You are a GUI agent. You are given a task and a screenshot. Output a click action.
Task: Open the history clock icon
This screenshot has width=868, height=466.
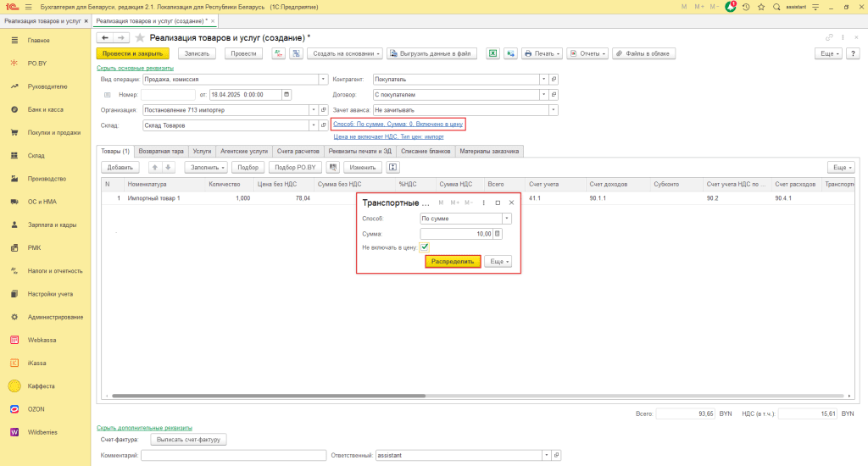pyautogui.click(x=746, y=7)
